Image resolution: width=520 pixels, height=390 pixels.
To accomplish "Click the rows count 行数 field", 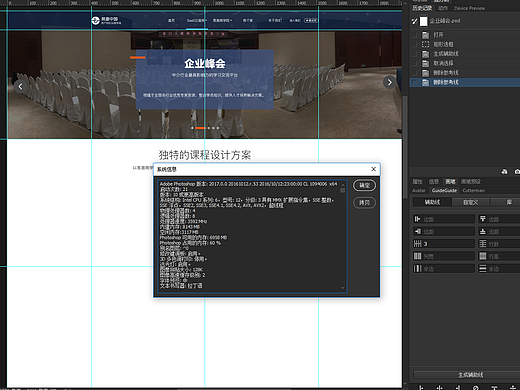I will pyautogui.click(x=499, y=244).
